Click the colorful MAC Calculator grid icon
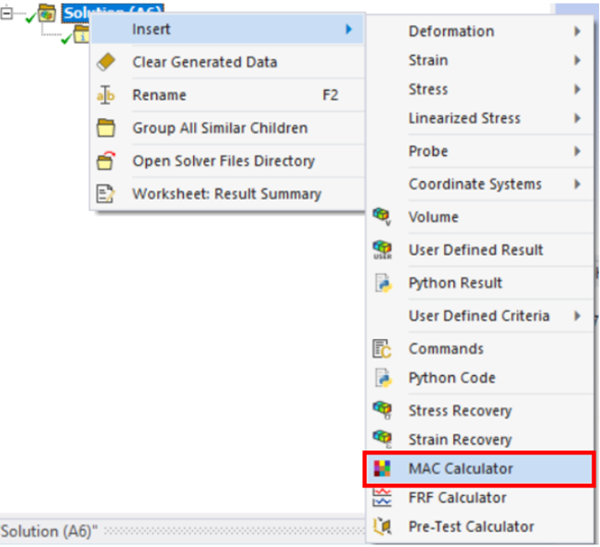The width and height of the screenshot is (600, 547). pos(382,469)
